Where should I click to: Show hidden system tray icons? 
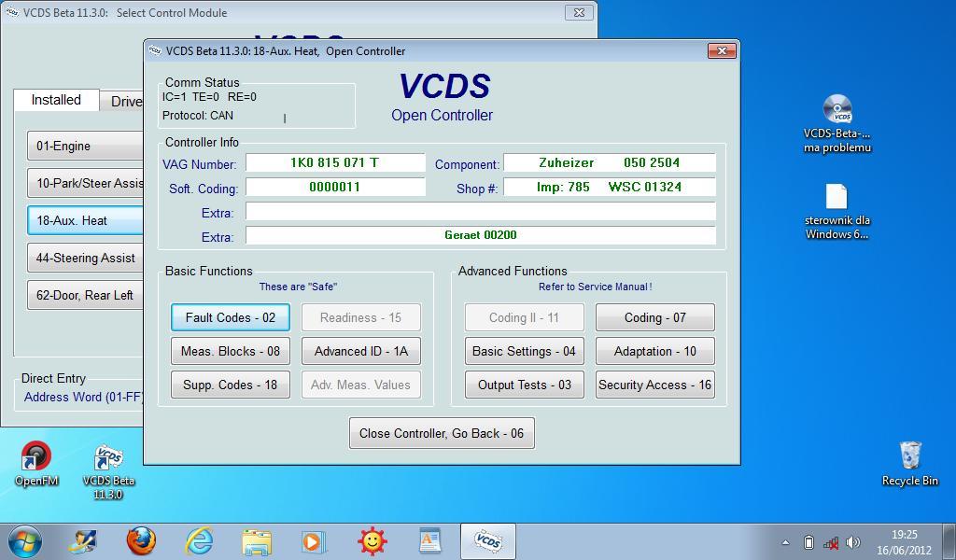785,542
